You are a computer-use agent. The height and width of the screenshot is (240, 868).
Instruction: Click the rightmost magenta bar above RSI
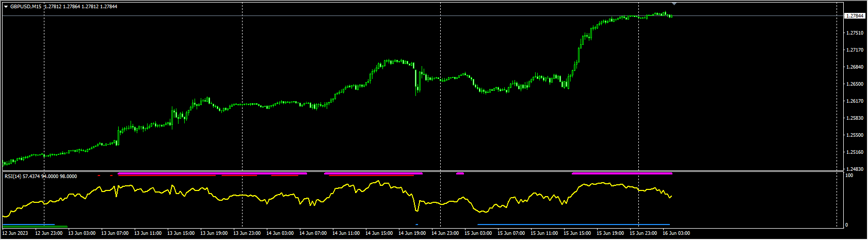tap(622, 173)
